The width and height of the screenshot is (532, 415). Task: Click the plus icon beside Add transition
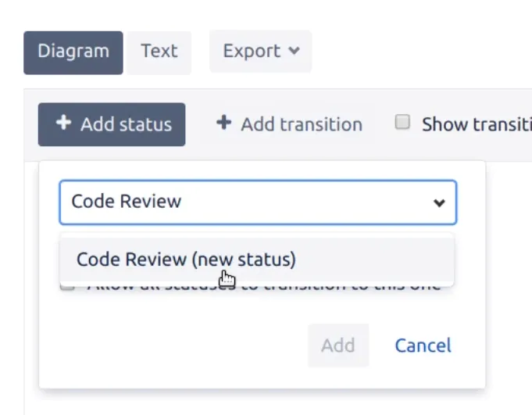(224, 123)
